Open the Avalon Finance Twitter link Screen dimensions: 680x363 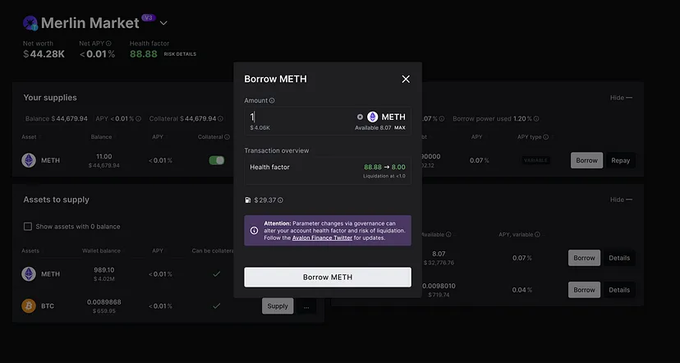322,238
